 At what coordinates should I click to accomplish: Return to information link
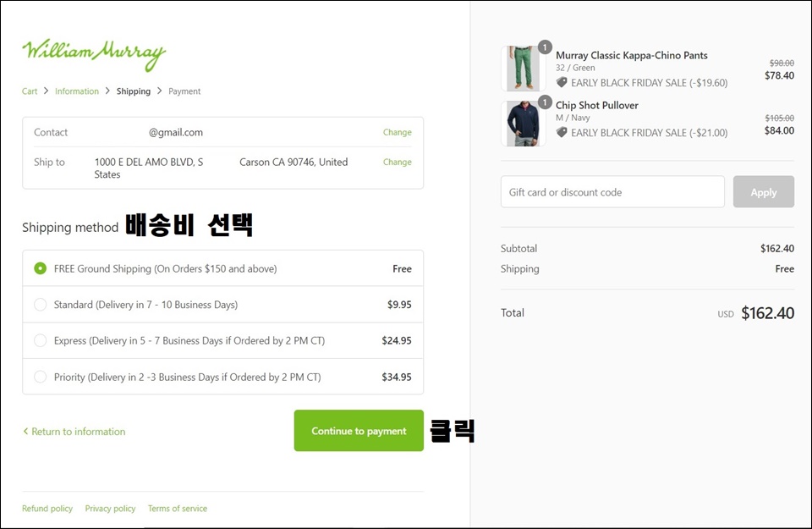[x=74, y=432]
